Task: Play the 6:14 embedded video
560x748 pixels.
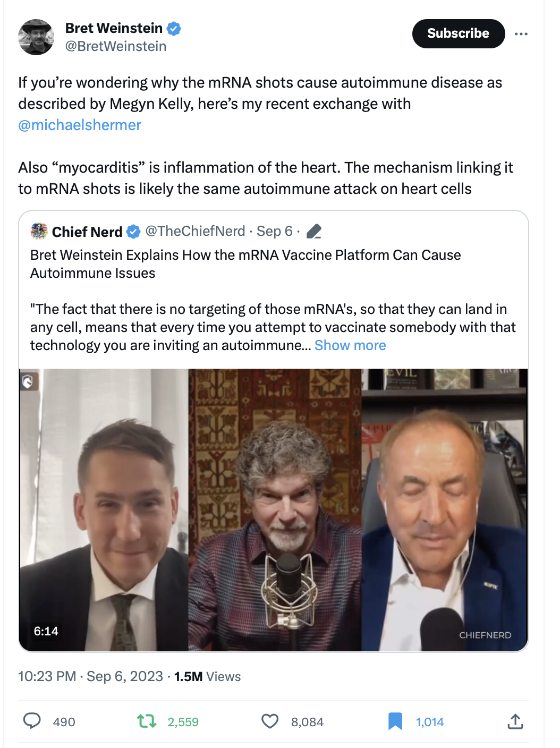Action: [274, 510]
